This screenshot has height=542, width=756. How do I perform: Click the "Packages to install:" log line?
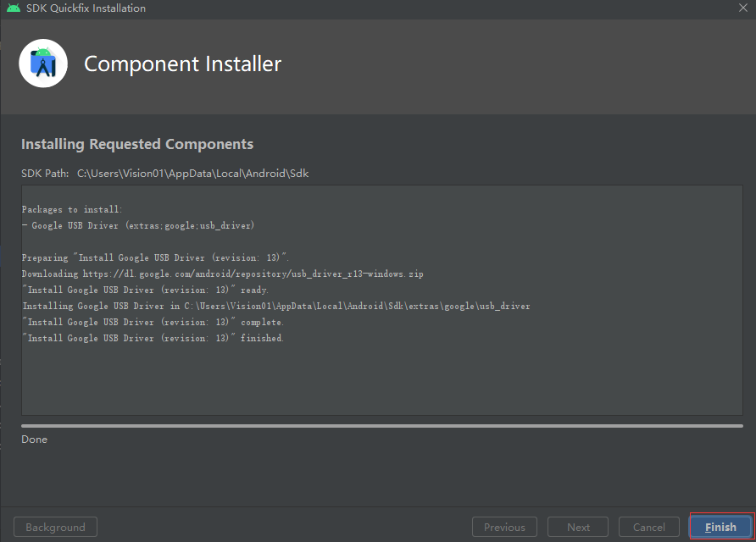72,209
